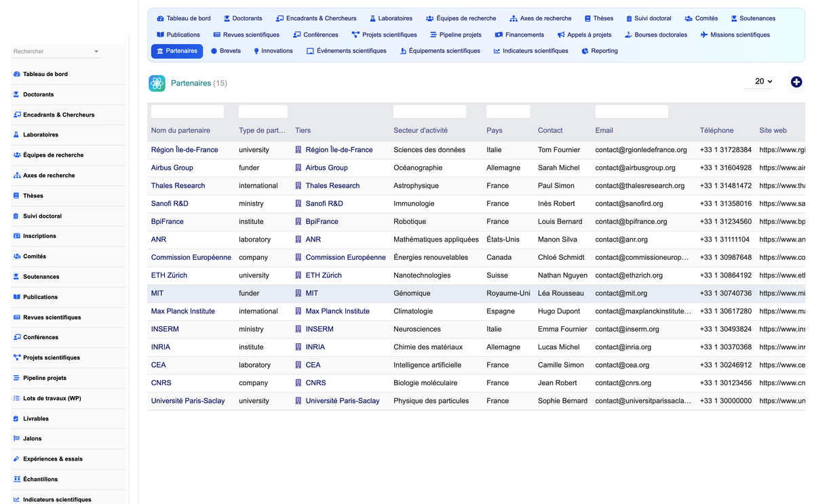Open Appels à projets tab
The image size is (814, 504).
coord(584,35)
